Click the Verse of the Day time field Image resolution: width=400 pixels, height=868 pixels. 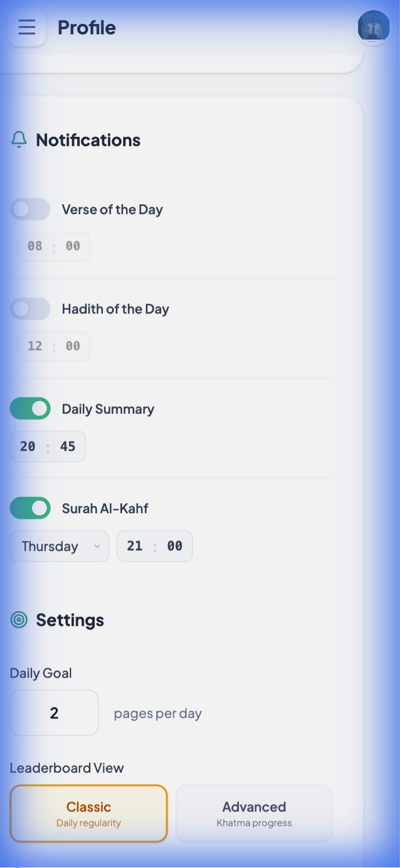point(53,247)
